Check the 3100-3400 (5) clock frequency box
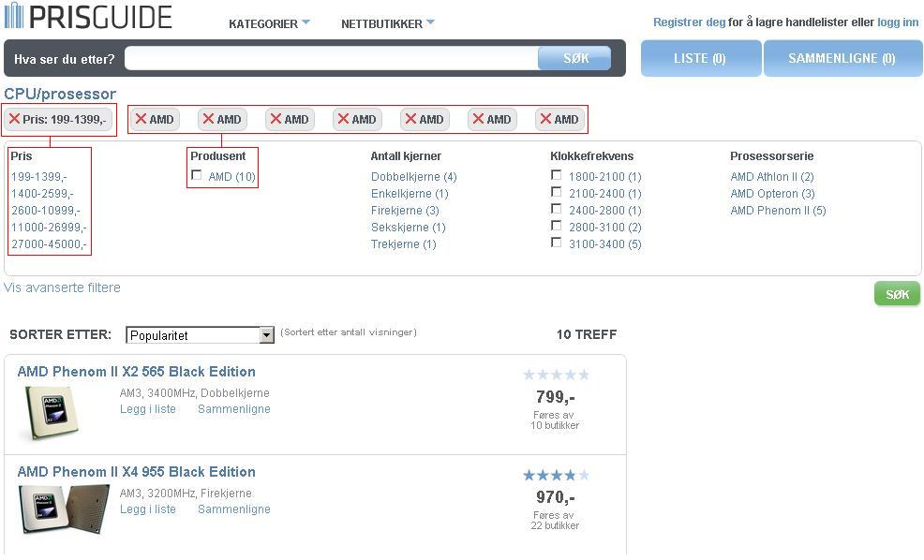The height and width of the screenshot is (560, 924). pos(557,242)
